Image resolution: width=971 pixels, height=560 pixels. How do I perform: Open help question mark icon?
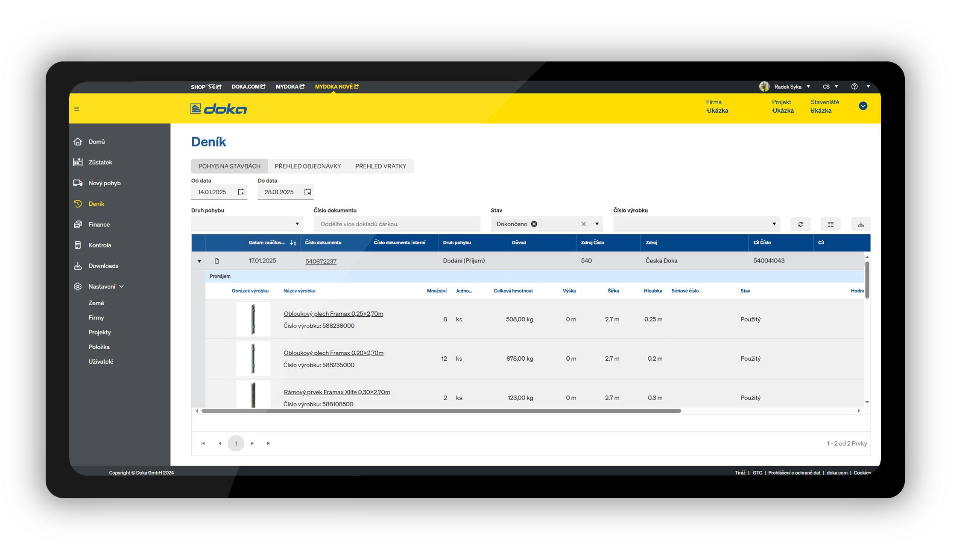(854, 87)
